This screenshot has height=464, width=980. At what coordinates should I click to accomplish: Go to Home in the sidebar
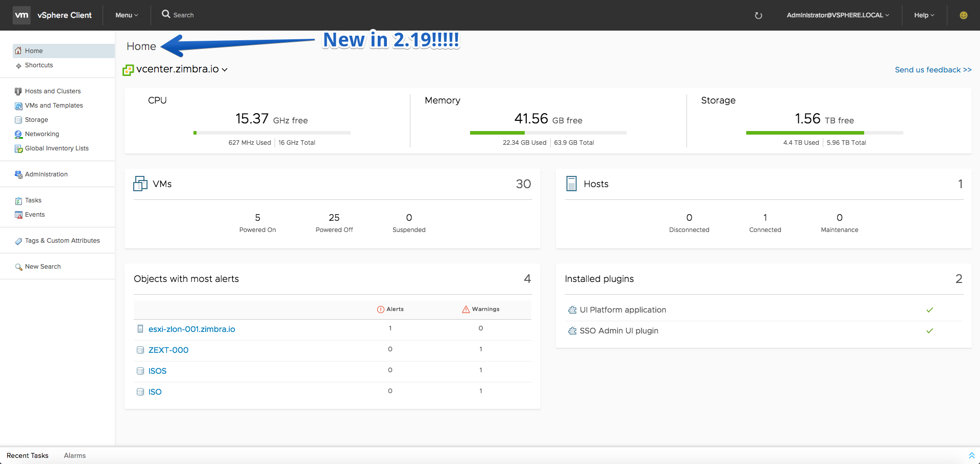(x=64, y=50)
